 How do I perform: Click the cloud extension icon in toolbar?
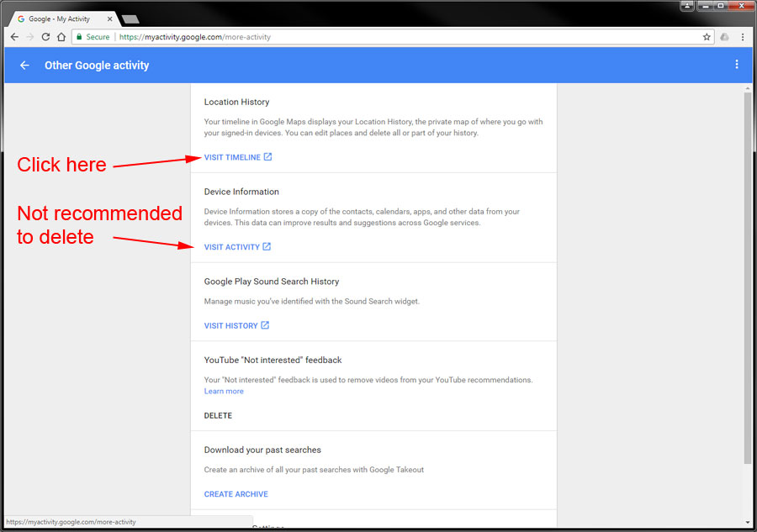point(725,37)
